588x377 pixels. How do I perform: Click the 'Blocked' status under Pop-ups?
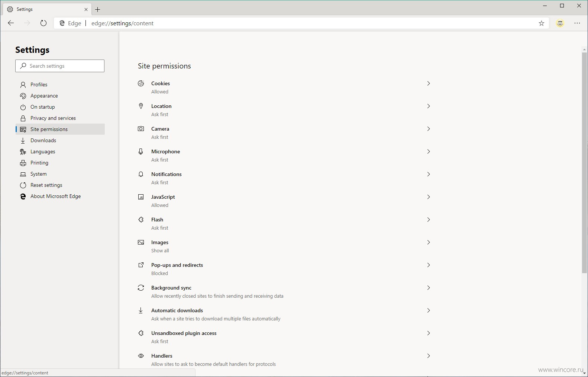pos(159,274)
